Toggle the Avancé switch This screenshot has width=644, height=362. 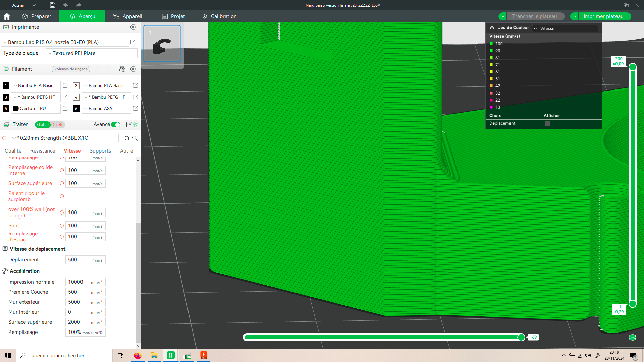click(x=116, y=125)
